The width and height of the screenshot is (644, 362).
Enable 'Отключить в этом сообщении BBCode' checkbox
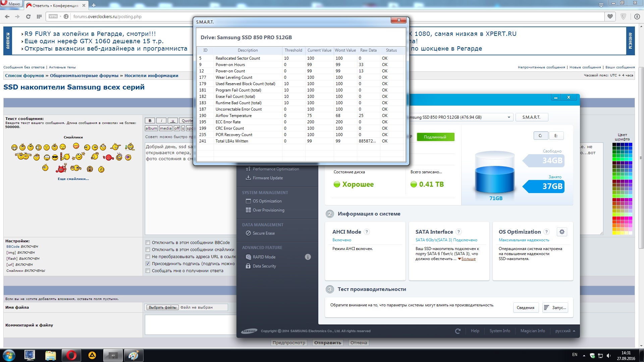(148, 243)
